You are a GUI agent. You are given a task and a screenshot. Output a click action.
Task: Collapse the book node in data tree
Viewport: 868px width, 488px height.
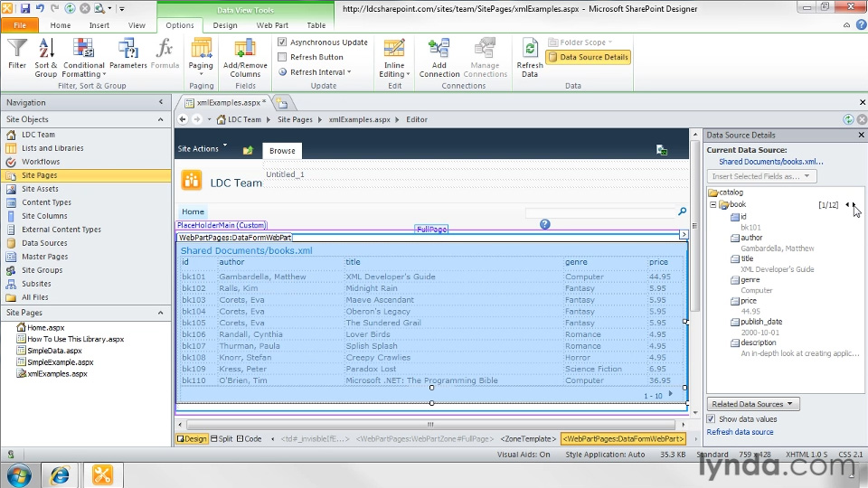pos(713,205)
